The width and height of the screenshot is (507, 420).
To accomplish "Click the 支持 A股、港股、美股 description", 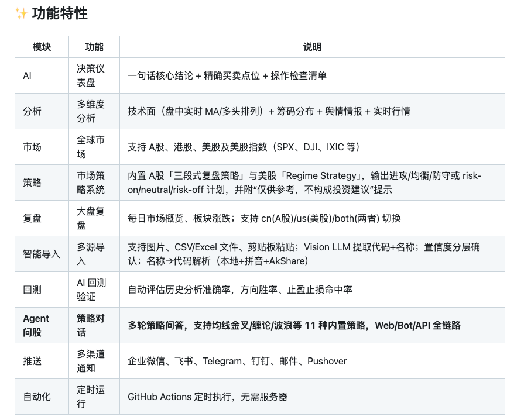I will tap(312, 147).
